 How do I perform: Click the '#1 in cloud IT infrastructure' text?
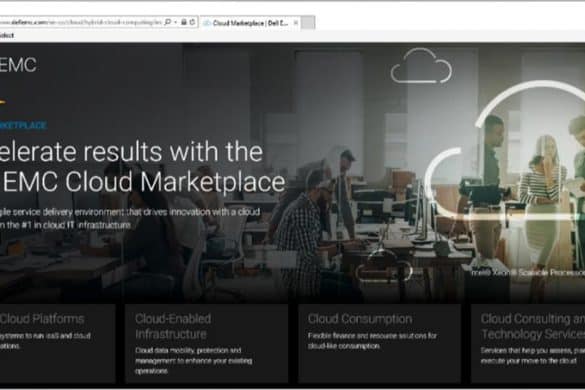[x=76, y=225]
